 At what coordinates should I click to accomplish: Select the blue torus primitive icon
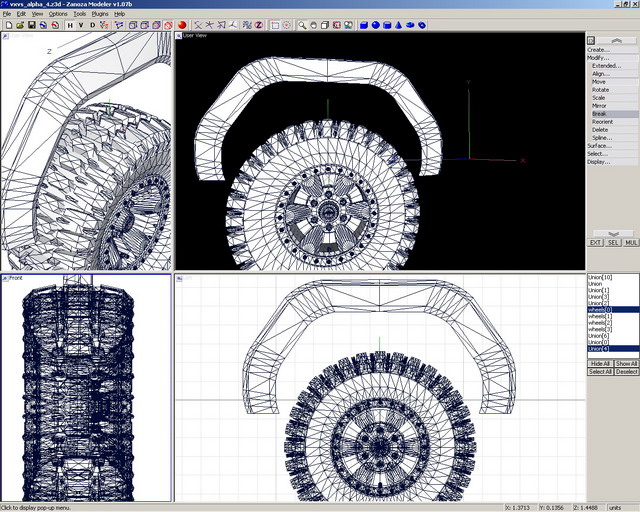[423, 25]
